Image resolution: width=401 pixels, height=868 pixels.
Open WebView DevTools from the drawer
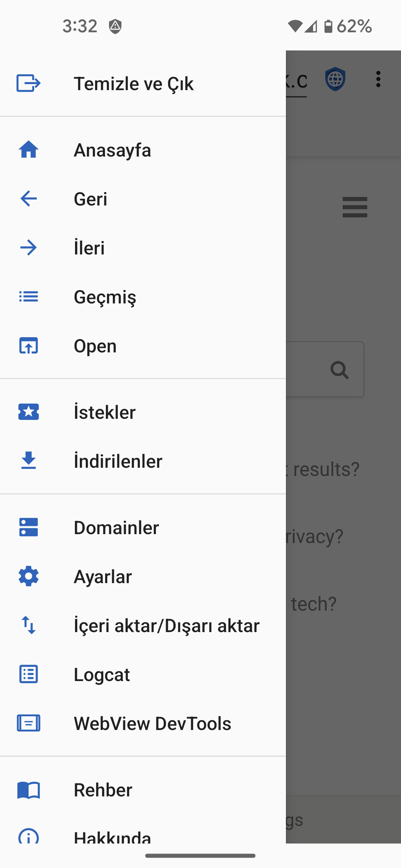pos(152,723)
